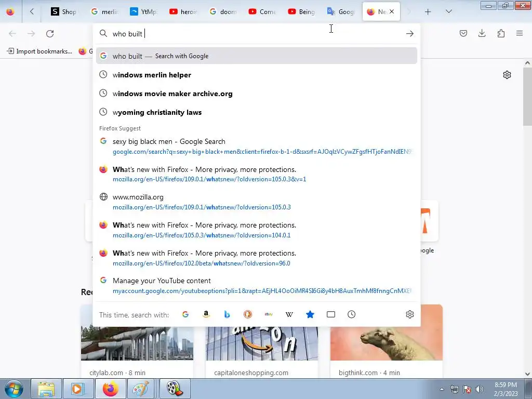
Task: Open Firefox View icon in the tab bar
Action: click(10, 11)
